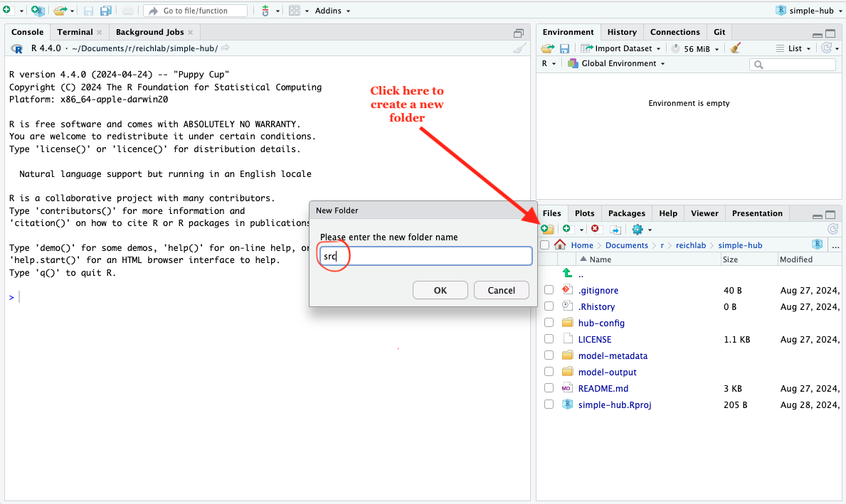Save workspace icon in Environment pane
This screenshot has width=846, height=504.
pyautogui.click(x=564, y=48)
